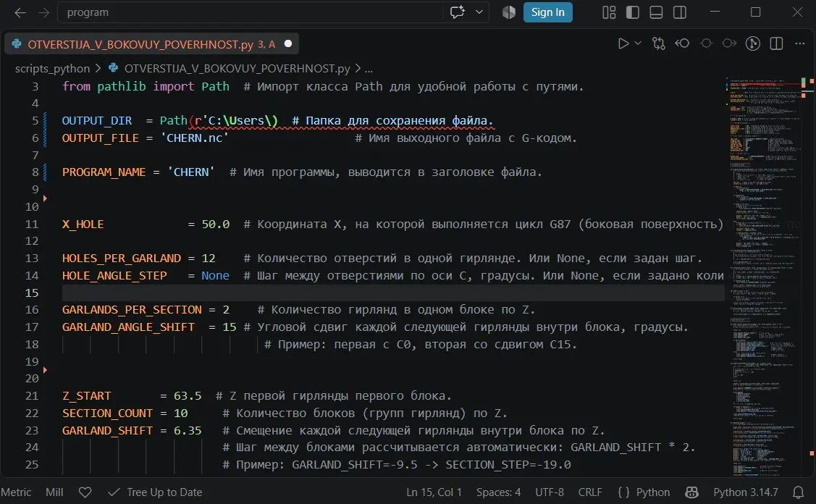Viewport: 816px width, 504px height.
Task: Open the Copilot chat icon
Action: click(x=458, y=12)
